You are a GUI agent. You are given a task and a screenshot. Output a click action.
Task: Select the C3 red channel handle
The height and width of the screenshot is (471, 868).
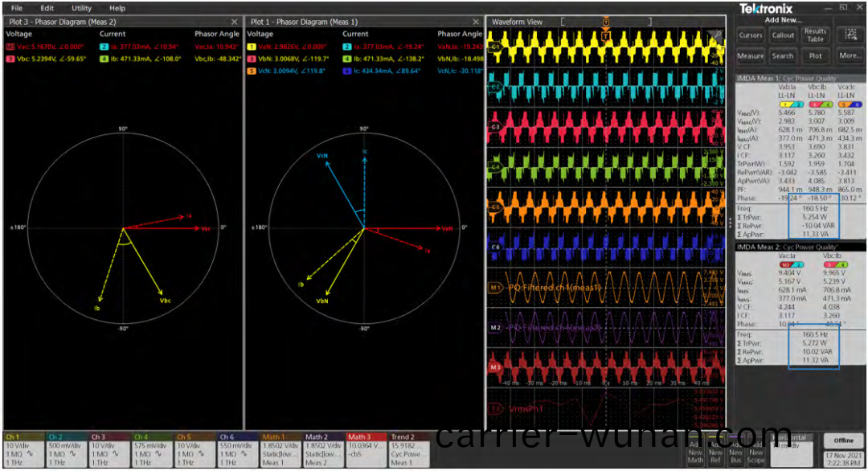click(495, 126)
